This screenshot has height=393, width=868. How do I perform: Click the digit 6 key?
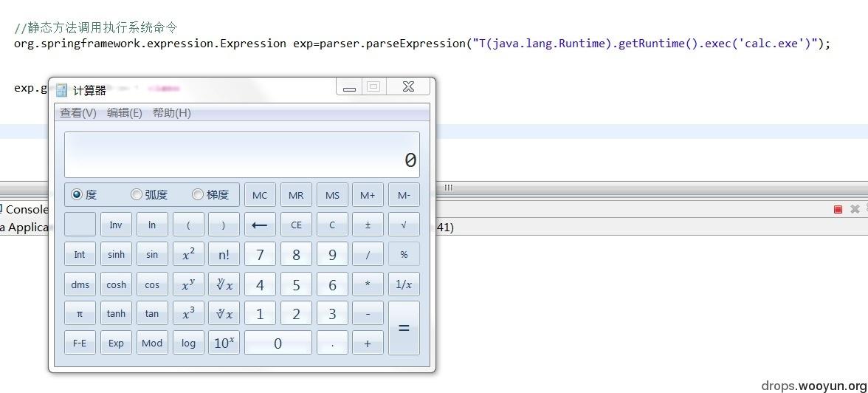click(x=332, y=284)
